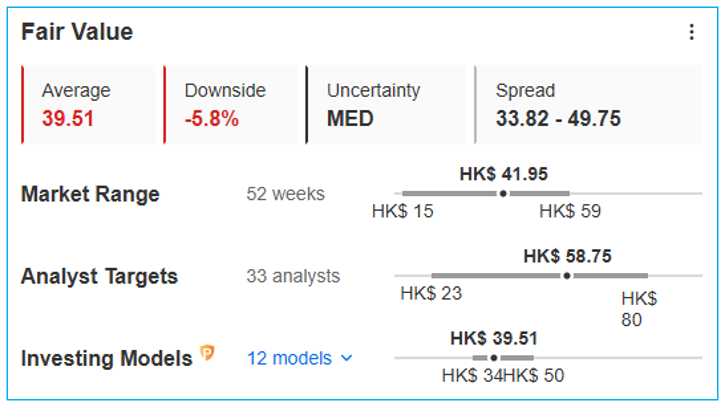Click the 33 analysts text
Viewport: 727px width, 407px height.
click(293, 276)
